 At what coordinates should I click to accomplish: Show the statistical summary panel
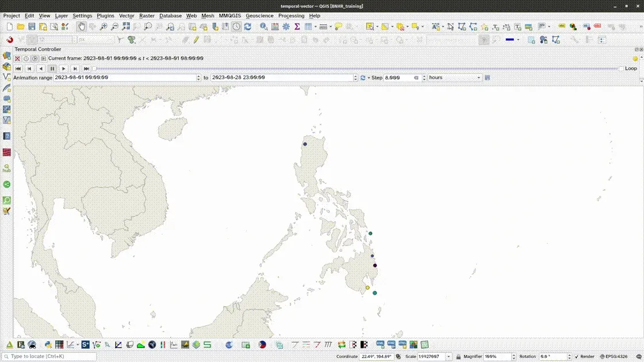297,26
